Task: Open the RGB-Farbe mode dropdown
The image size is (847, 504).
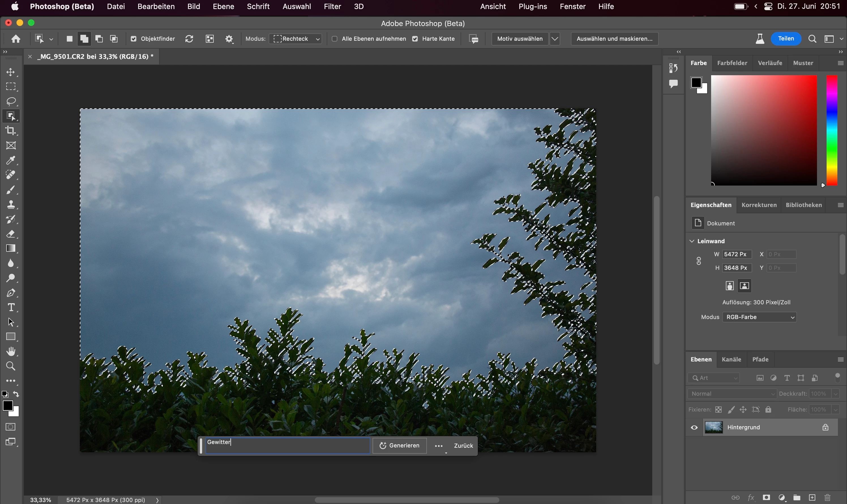Action: 759,317
